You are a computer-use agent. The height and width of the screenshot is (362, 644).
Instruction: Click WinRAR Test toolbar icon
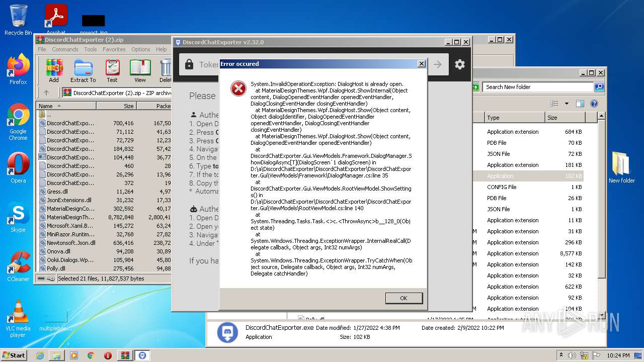pyautogui.click(x=112, y=71)
